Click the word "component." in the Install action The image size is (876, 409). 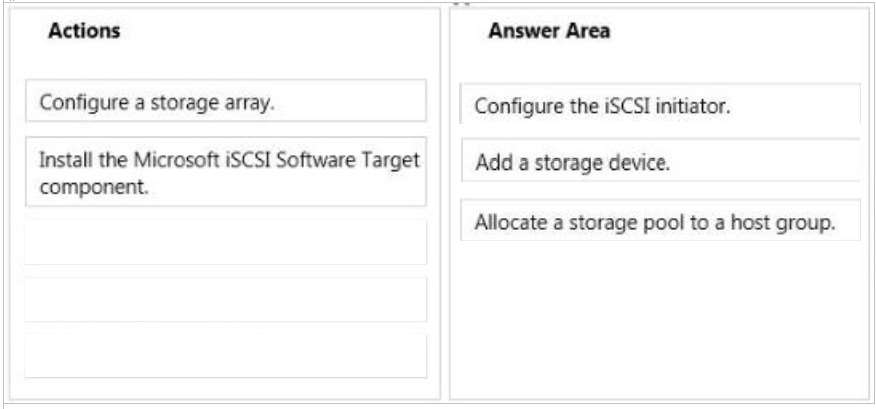click(x=94, y=188)
